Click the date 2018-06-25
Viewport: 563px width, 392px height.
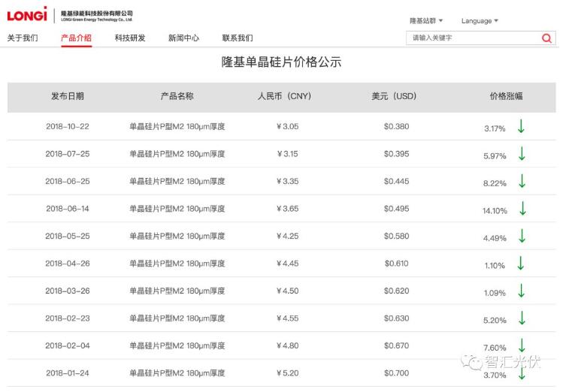pyautogui.click(x=68, y=181)
